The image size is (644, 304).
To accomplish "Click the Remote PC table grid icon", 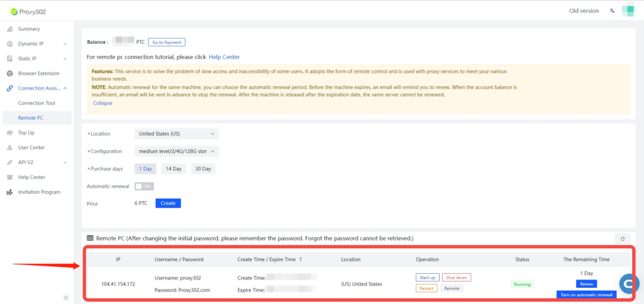I will [x=90, y=238].
